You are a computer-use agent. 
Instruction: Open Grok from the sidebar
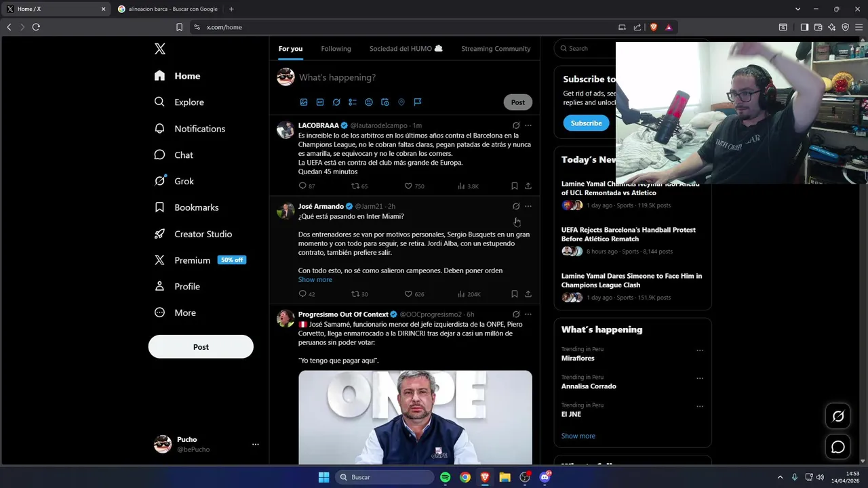174,182
